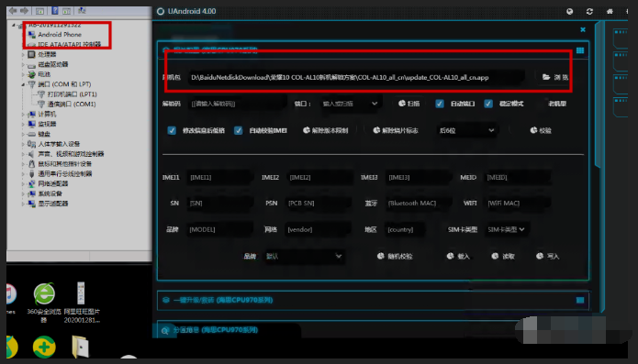Click the globe icon in title bar
This screenshot has height=364, width=638.
coord(570,11)
